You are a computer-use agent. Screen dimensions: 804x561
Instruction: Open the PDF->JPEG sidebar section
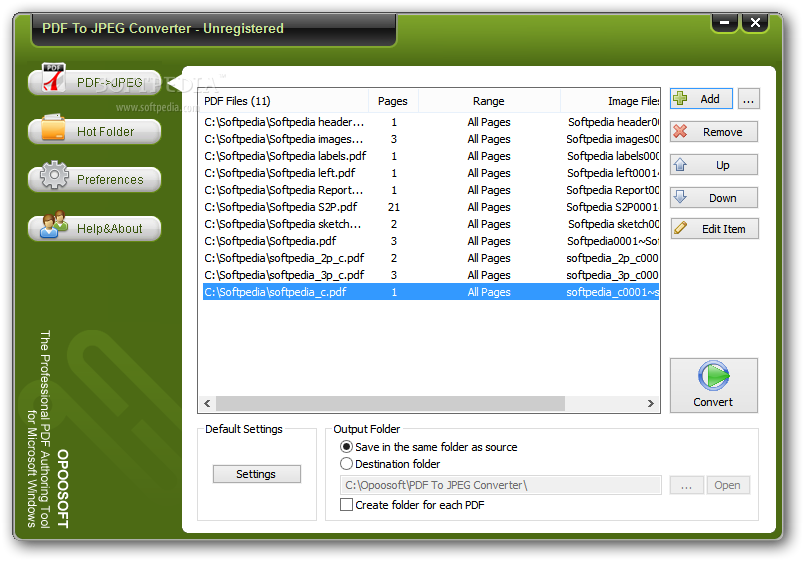click(x=95, y=82)
